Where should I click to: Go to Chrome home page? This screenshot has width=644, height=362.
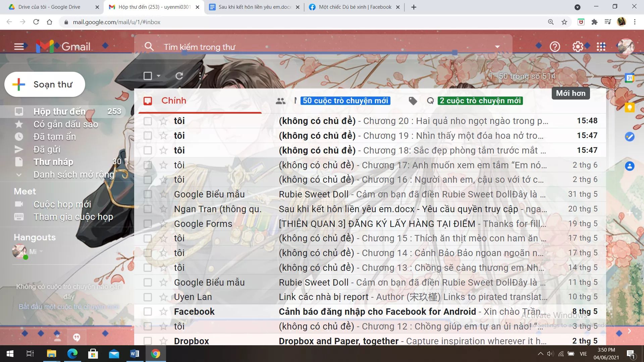49,22
